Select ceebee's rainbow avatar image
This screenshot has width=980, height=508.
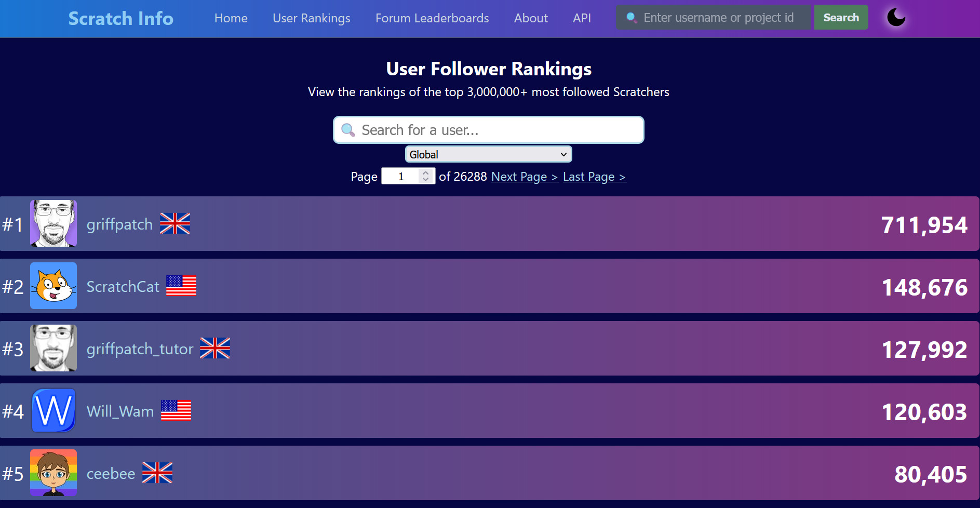tap(53, 473)
